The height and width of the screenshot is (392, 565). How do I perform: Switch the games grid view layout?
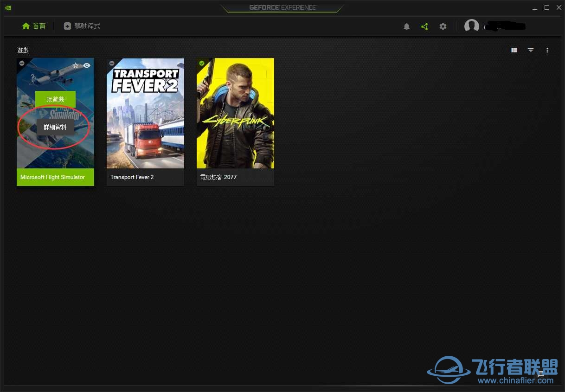pyautogui.click(x=514, y=50)
